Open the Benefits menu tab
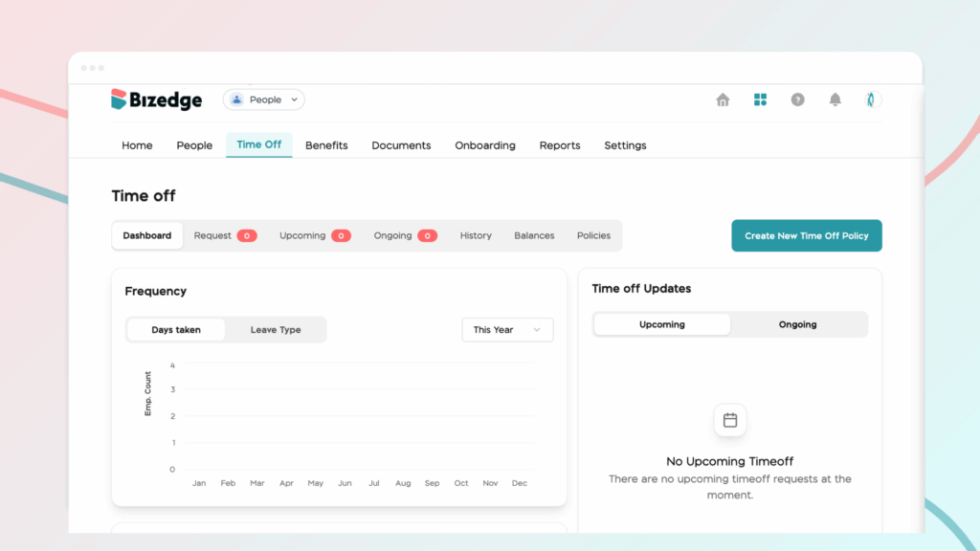 click(326, 145)
